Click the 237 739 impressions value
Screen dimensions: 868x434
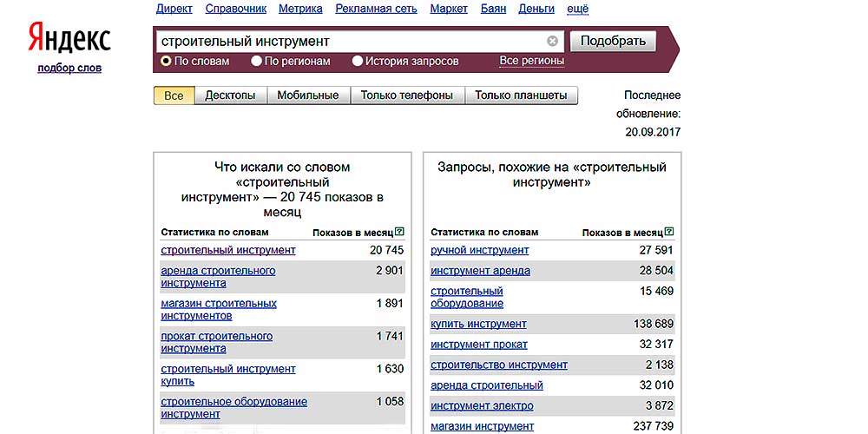pyautogui.click(x=654, y=426)
